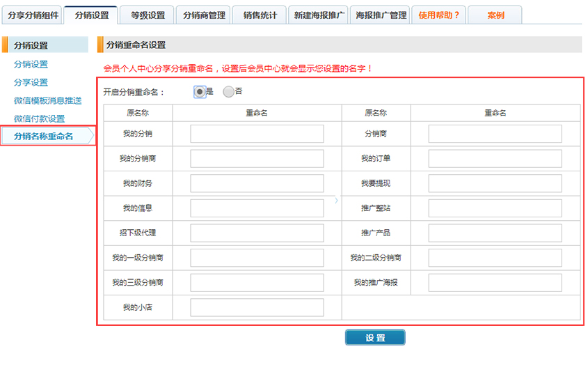Click the 设置 submit button
The height and width of the screenshot is (365, 588).
(x=375, y=337)
